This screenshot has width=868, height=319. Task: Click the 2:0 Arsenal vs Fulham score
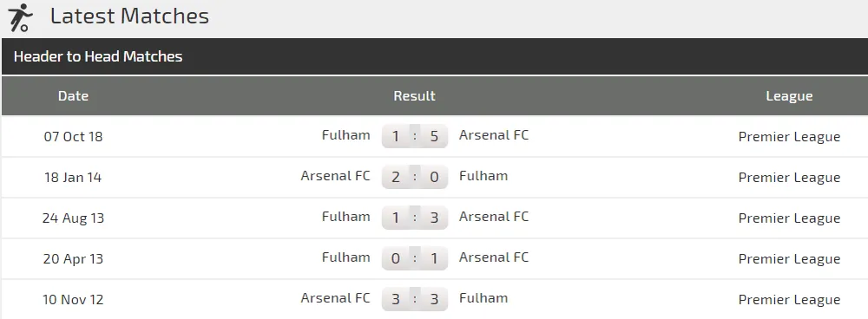click(415, 176)
